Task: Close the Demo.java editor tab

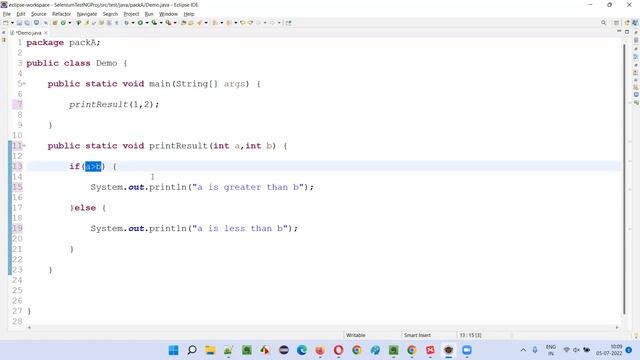Action: point(46,33)
